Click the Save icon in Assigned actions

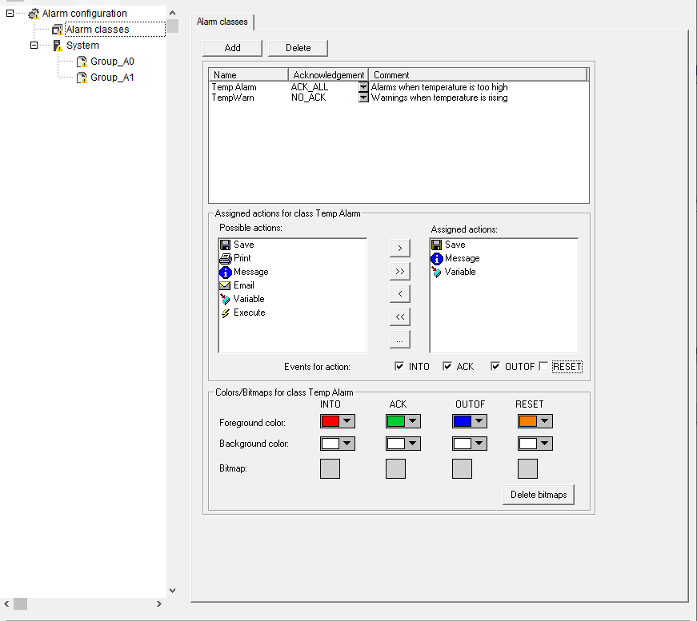(437, 245)
